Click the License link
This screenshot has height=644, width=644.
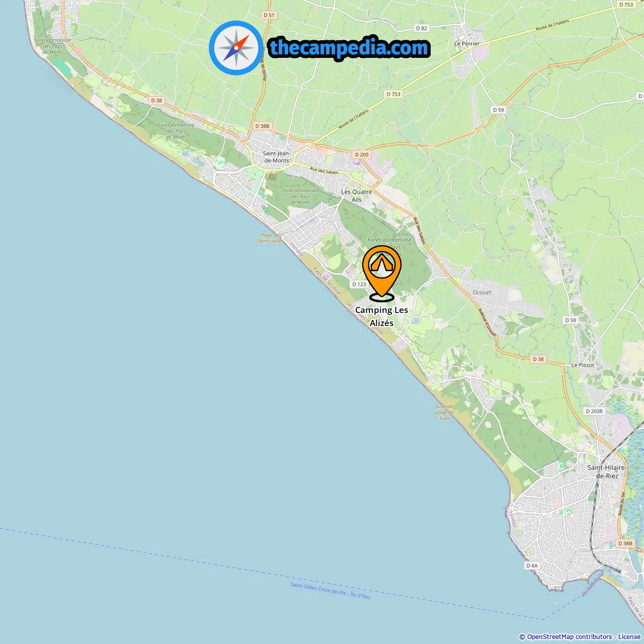629,637
